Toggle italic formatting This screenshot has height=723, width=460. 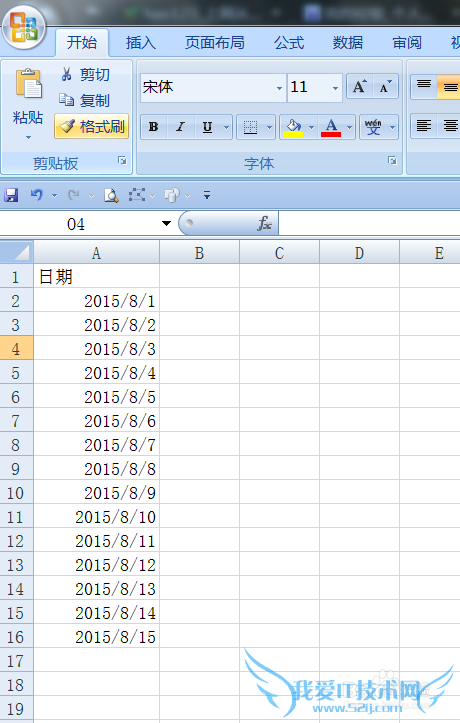tap(180, 127)
